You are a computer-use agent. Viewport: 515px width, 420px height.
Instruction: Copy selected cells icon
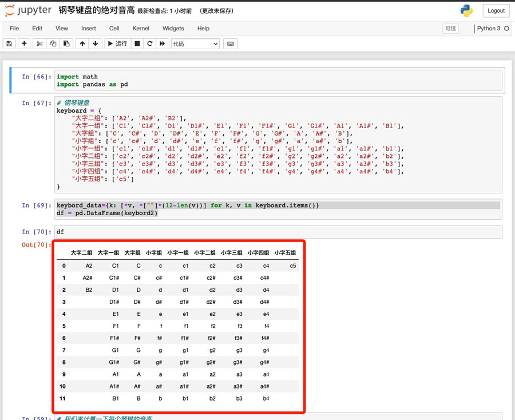point(53,43)
